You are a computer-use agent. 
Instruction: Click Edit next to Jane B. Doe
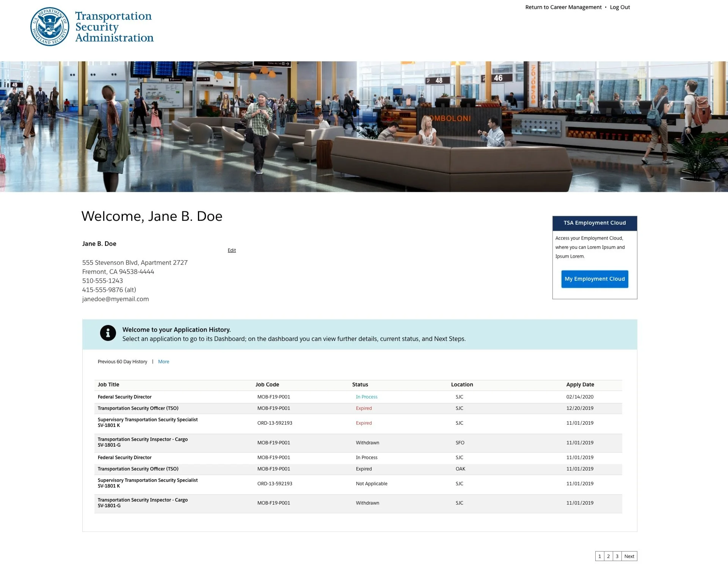point(232,250)
